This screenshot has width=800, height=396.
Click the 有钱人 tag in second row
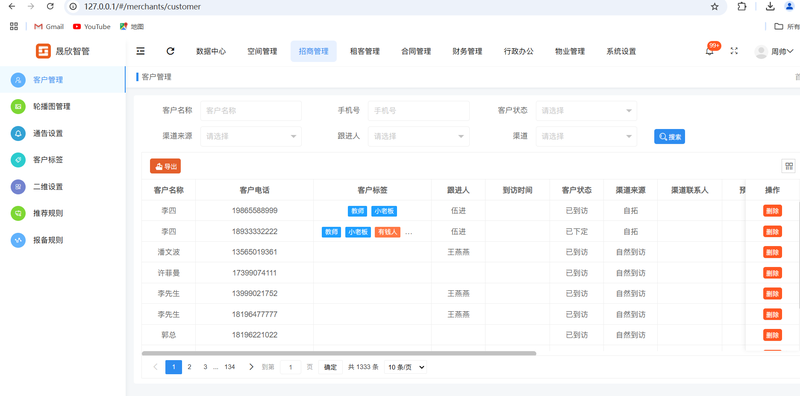387,232
